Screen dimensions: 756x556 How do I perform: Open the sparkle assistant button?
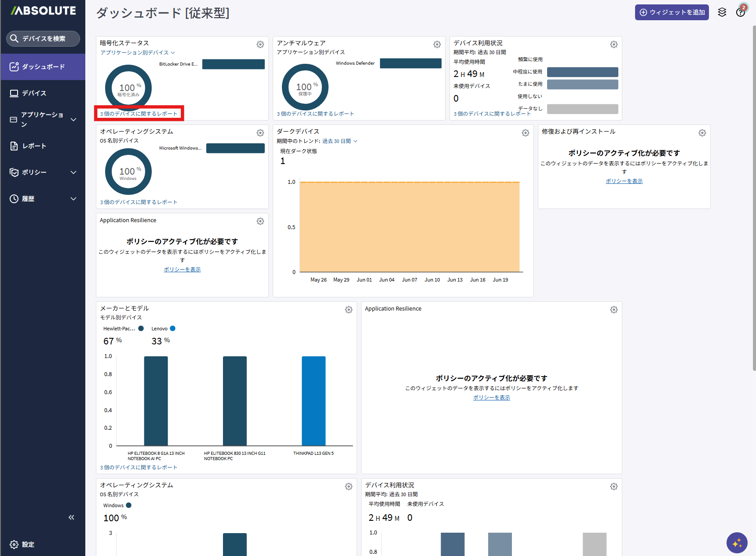click(737, 543)
